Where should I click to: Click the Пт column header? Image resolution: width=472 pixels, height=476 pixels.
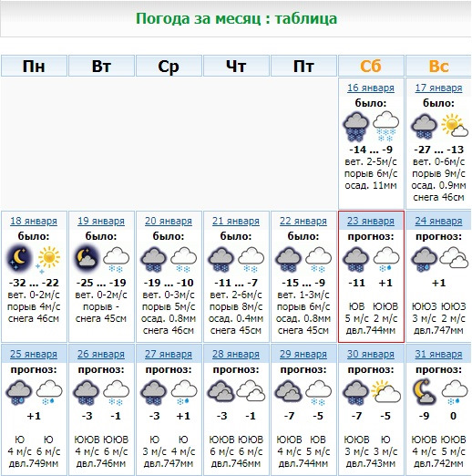coord(303,66)
